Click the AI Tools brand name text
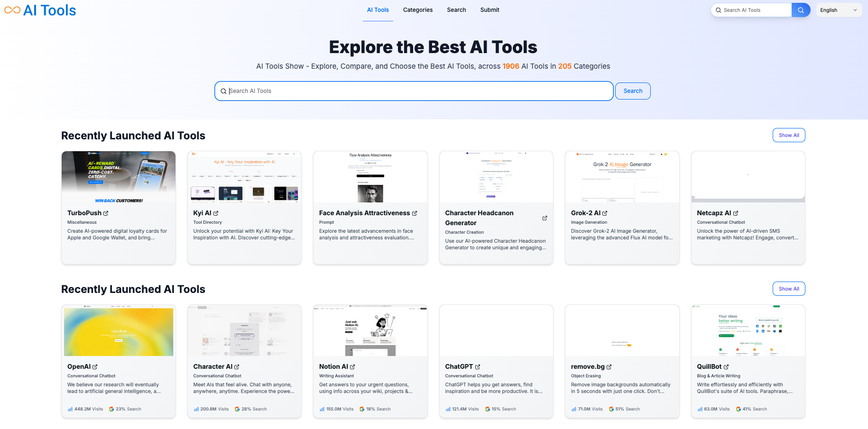This screenshot has height=429, width=868. [49, 10]
